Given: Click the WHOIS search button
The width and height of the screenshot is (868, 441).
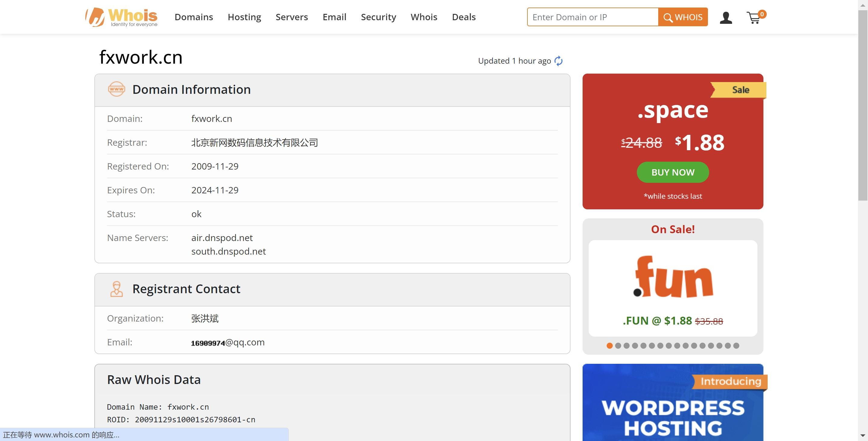Looking at the screenshot, I should pos(683,17).
